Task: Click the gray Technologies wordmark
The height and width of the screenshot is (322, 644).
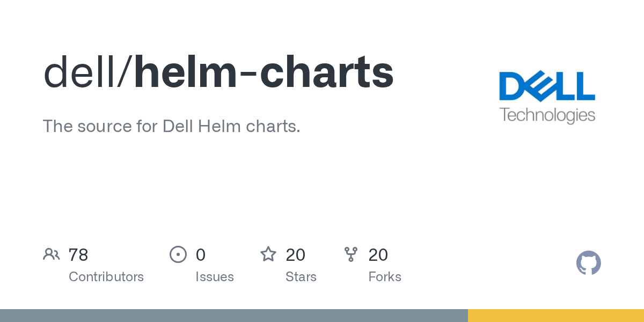Action: click(x=547, y=115)
